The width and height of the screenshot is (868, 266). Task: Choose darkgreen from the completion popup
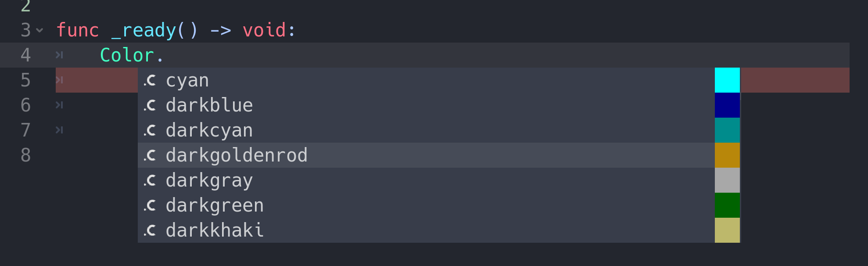(x=215, y=205)
